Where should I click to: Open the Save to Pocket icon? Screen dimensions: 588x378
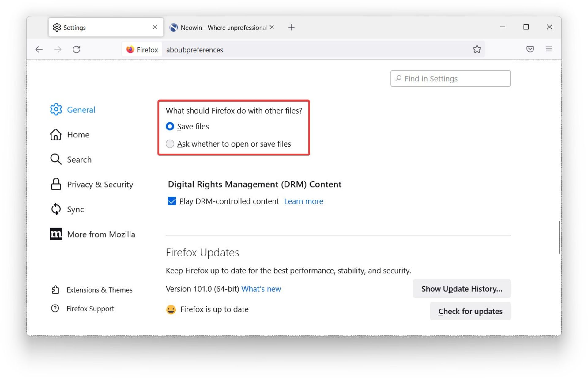pyautogui.click(x=530, y=49)
